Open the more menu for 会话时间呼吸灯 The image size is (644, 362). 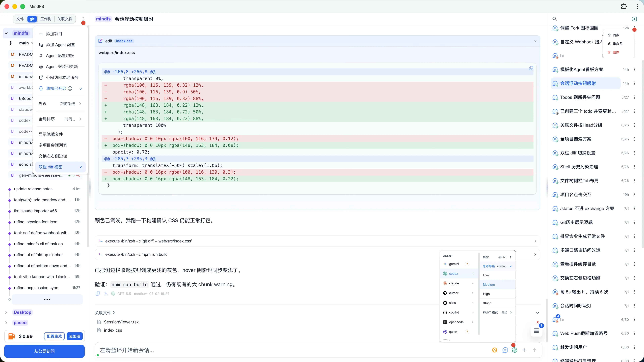(x=634, y=306)
